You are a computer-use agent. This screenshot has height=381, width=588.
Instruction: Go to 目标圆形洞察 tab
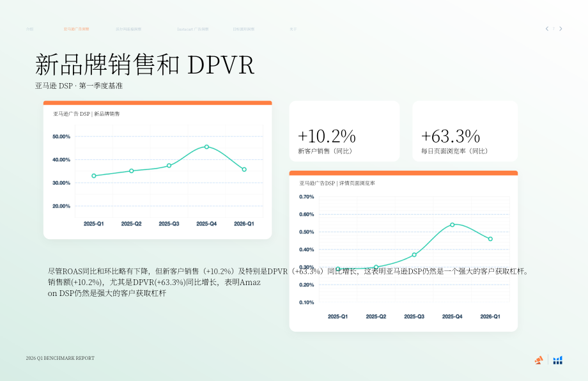coord(244,29)
